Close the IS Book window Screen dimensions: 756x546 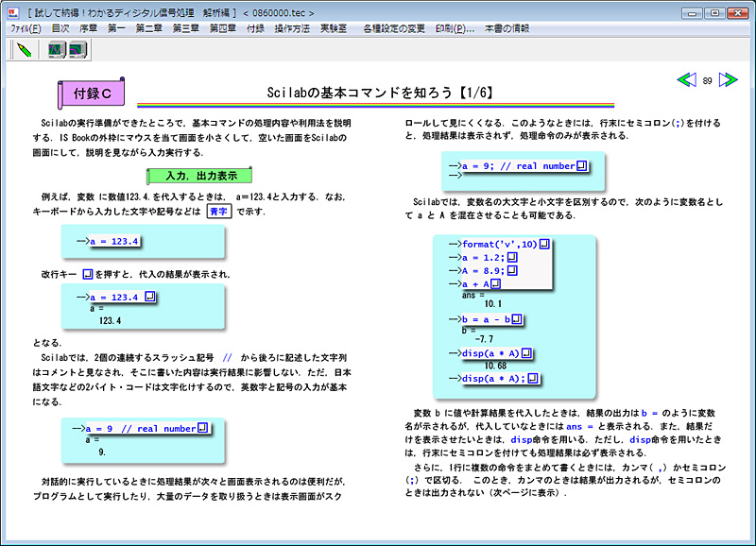click(x=738, y=13)
